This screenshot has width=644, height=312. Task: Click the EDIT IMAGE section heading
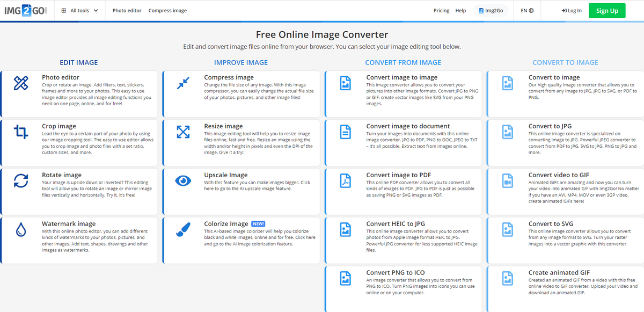pos(79,62)
